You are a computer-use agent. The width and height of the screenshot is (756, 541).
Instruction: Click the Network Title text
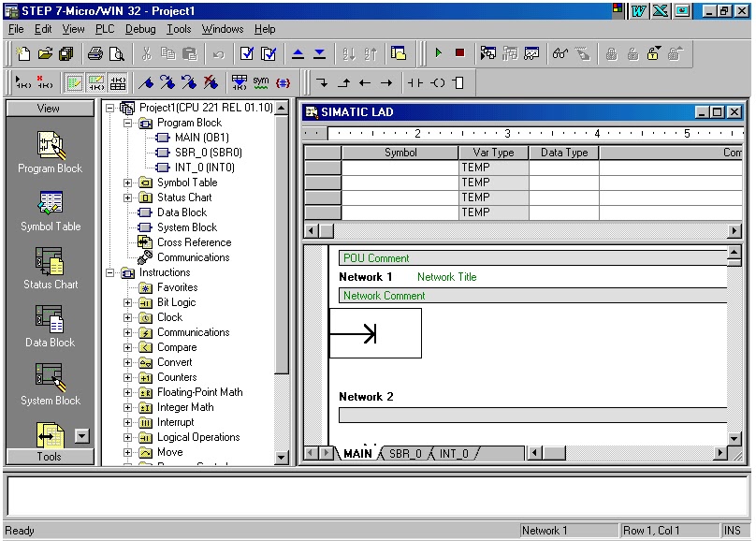tap(446, 277)
